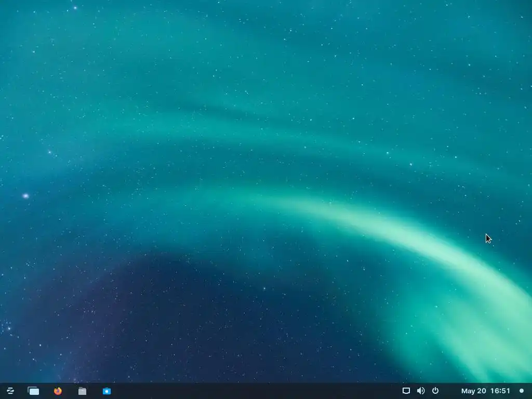Click the notification dot indicator
Image resolution: width=532 pixels, height=399 pixels.
(522, 391)
